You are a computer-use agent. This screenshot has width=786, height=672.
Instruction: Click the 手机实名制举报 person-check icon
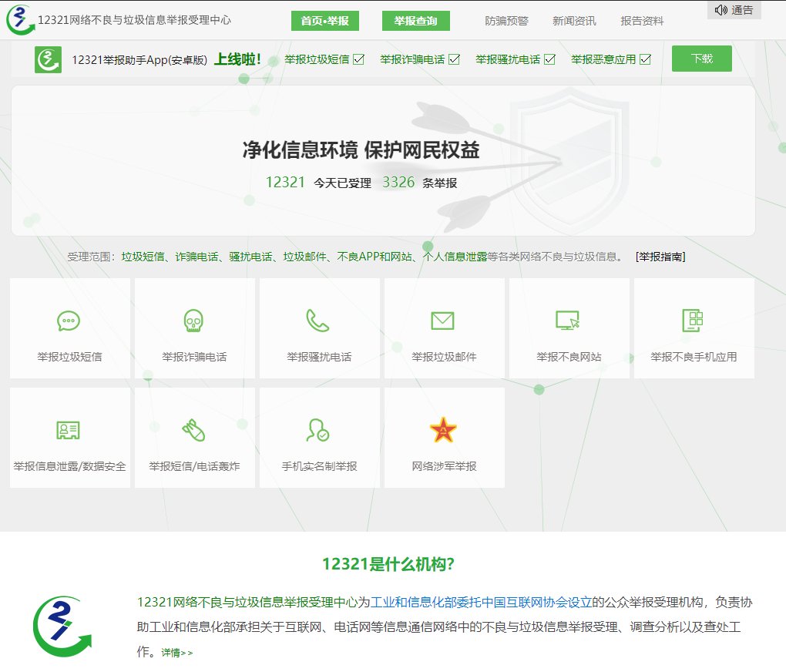point(319,429)
